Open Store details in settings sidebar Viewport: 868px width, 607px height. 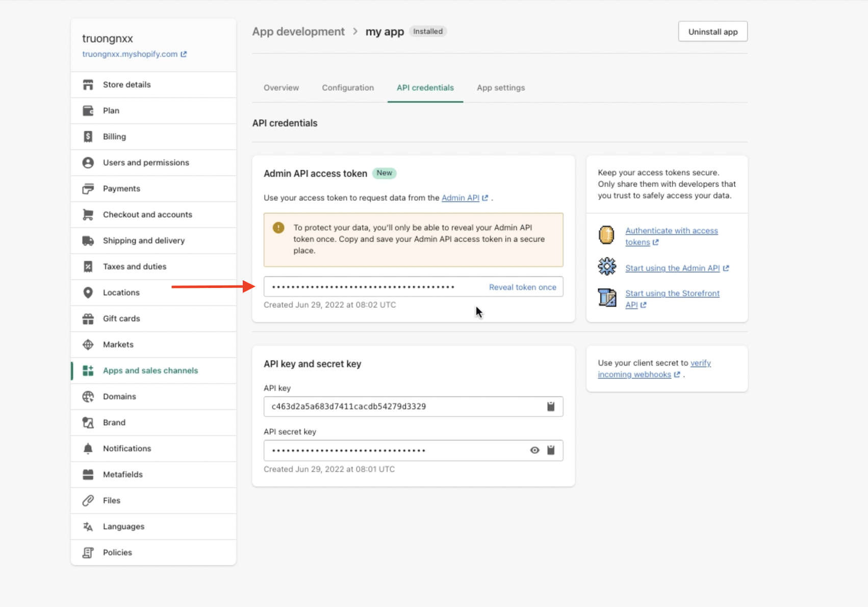(x=154, y=85)
